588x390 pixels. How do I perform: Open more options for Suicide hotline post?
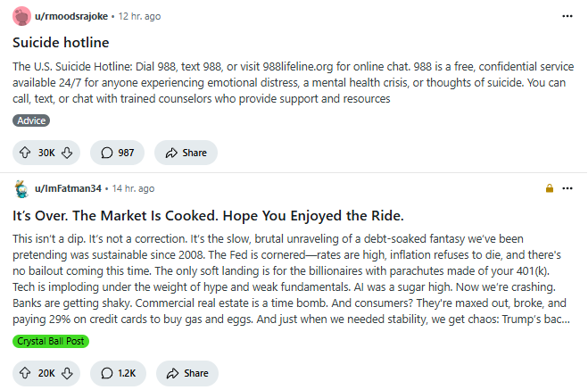point(567,16)
